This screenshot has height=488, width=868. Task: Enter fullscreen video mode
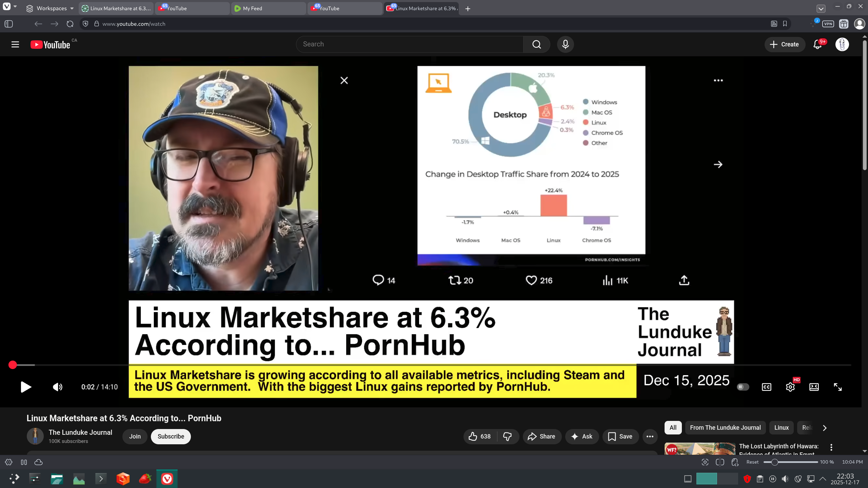[x=837, y=387]
